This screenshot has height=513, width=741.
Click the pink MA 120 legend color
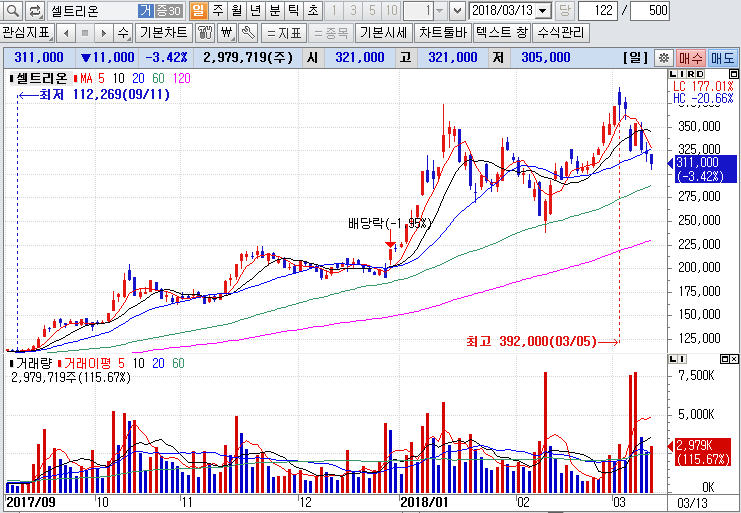point(181,78)
